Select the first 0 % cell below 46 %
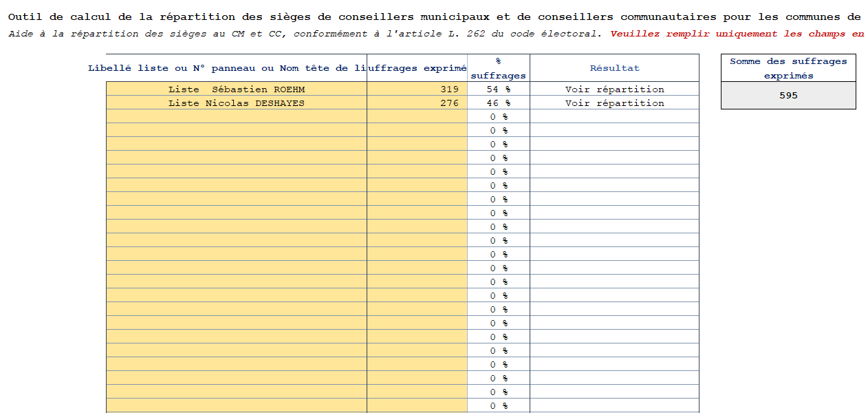The width and height of the screenshot is (868, 413). tap(499, 116)
